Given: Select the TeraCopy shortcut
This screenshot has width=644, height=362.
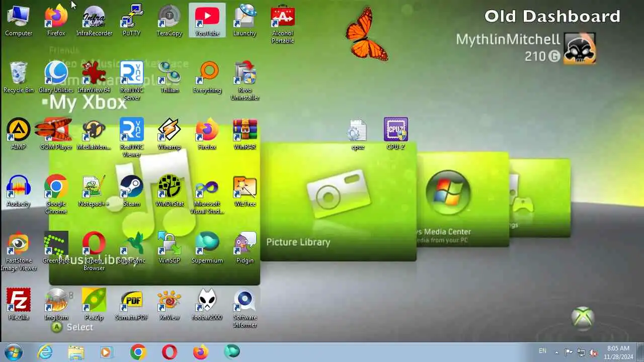Looking at the screenshot, I should [x=170, y=20].
